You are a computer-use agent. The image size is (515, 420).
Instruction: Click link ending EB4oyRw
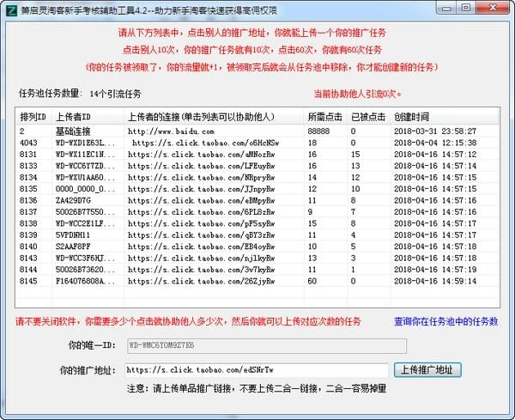point(202,247)
